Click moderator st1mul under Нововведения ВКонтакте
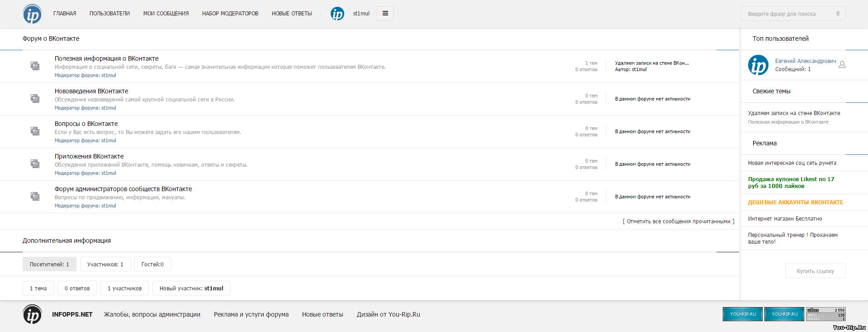868x332 pixels. point(109,108)
